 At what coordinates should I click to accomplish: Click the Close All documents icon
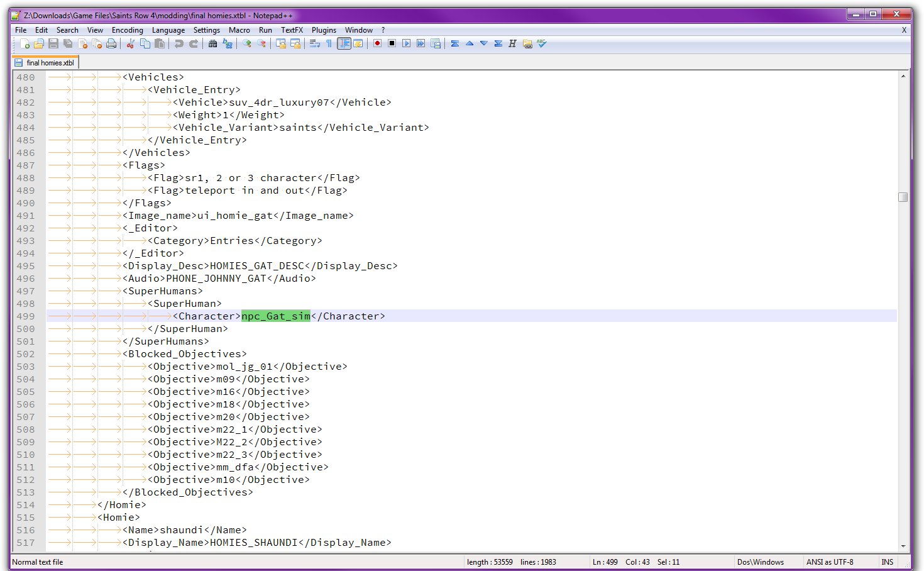point(97,43)
